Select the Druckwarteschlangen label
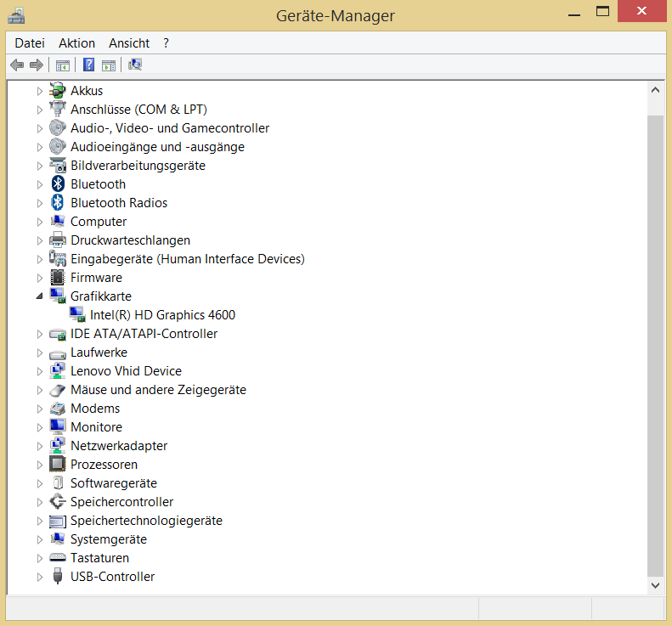This screenshot has height=626, width=672. click(x=130, y=240)
